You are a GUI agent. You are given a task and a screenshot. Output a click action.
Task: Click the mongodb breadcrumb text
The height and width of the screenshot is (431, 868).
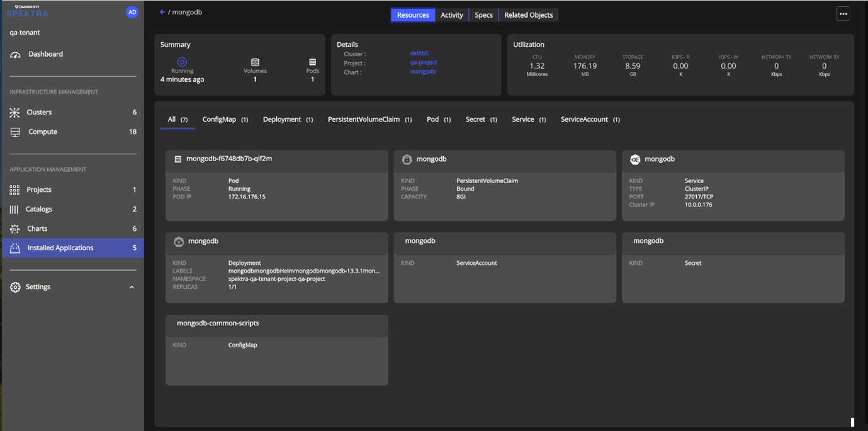pyautogui.click(x=187, y=12)
